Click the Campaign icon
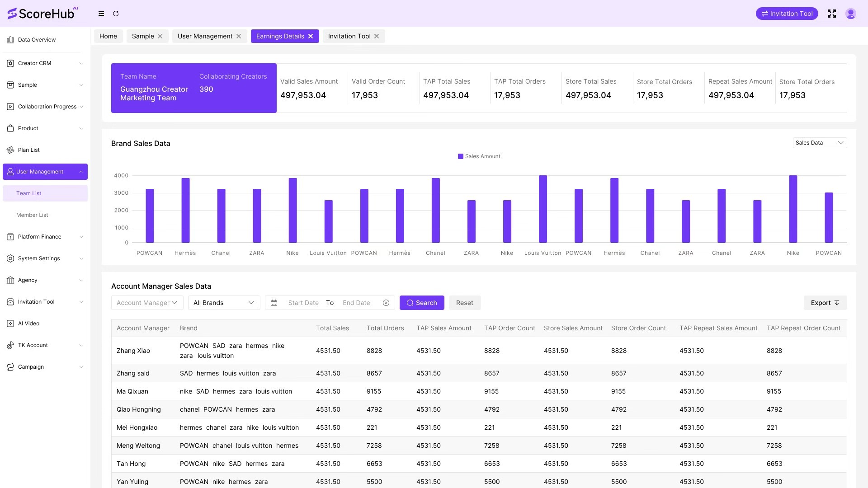 [10, 367]
